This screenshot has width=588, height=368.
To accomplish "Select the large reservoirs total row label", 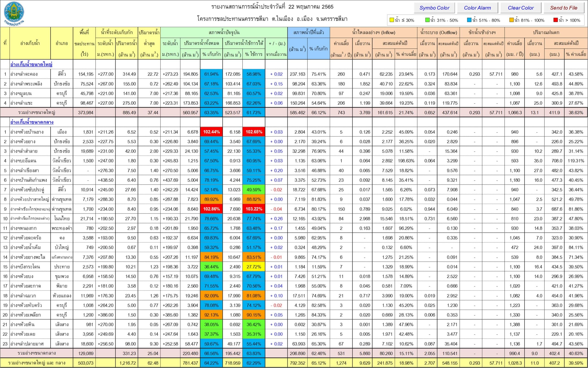I will tap(37, 112).
